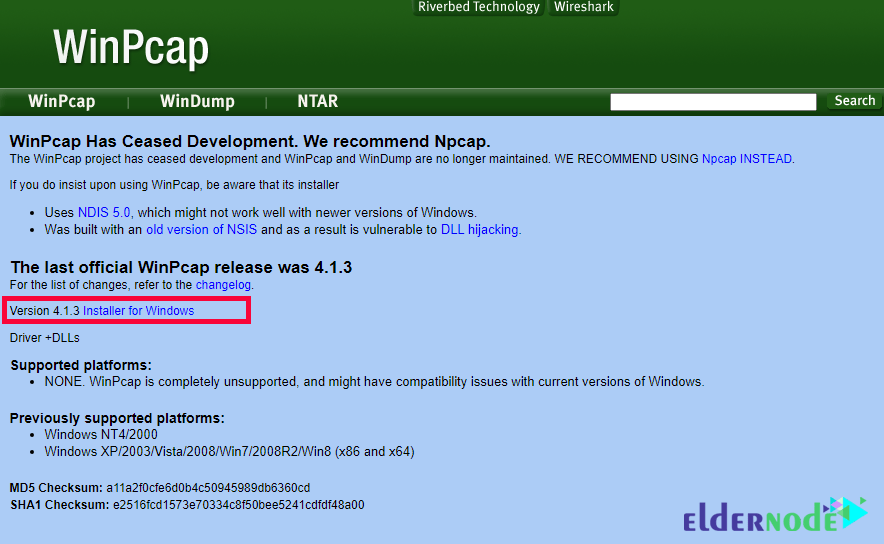
Task: Open the old version of NSIS link
Action: [201, 229]
